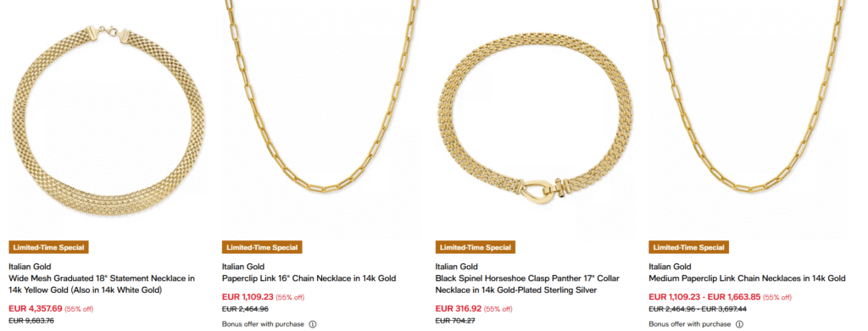Click Bonus offer with purchase under 16" chain
The width and height of the screenshot is (868, 331).
coord(263,324)
